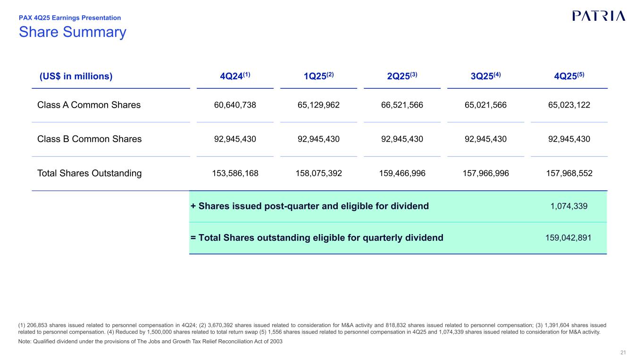Image resolution: width=644 pixels, height=362 pixels.
Task: Select the Total Shares Outstanding row label
Action: (x=89, y=173)
